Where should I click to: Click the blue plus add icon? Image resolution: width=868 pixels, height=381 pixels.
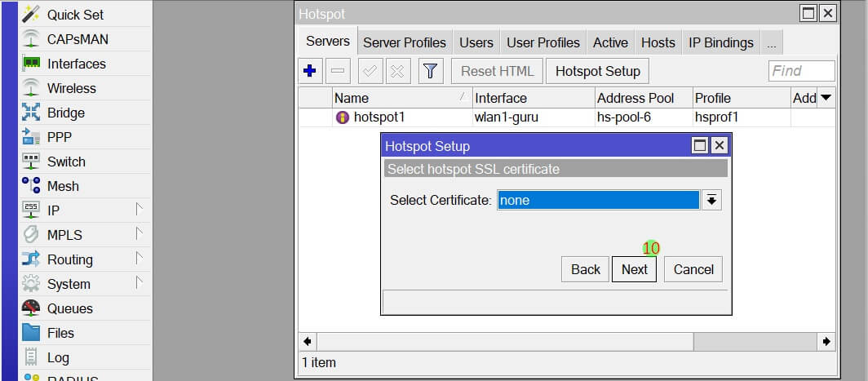click(x=309, y=71)
